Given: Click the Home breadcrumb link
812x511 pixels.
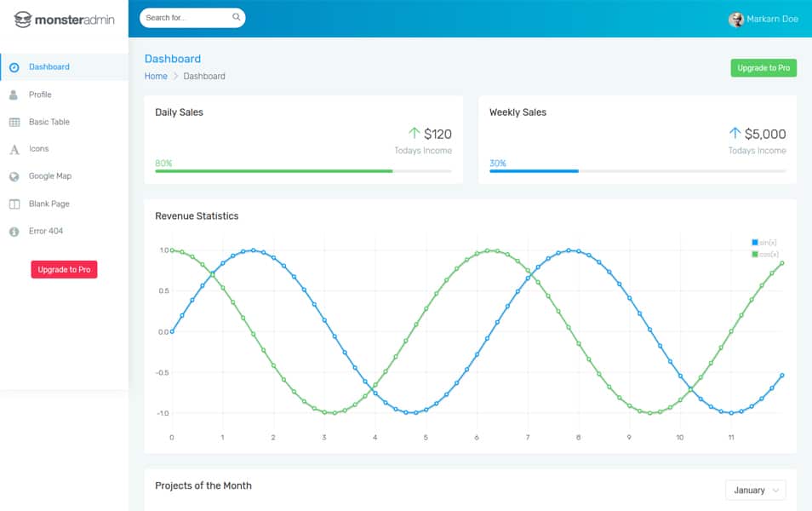Looking at the screenshot, I should pyautogui.click(x=156, y=76).
